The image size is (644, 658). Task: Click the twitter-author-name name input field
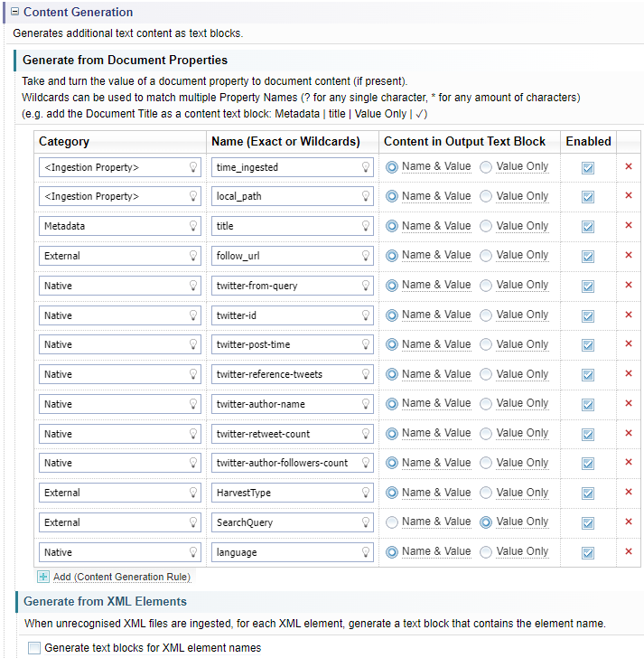[285, 404]
